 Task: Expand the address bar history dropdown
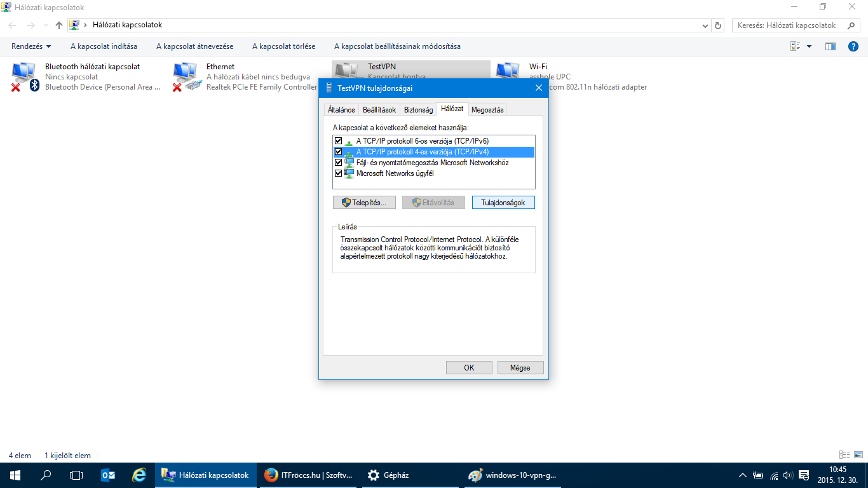pos(705,25)
